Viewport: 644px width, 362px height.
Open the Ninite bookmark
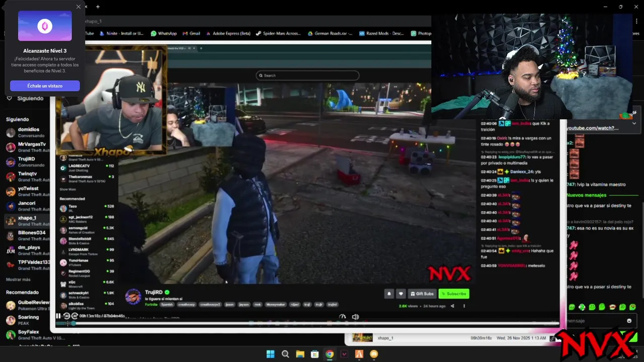[122, 34]
